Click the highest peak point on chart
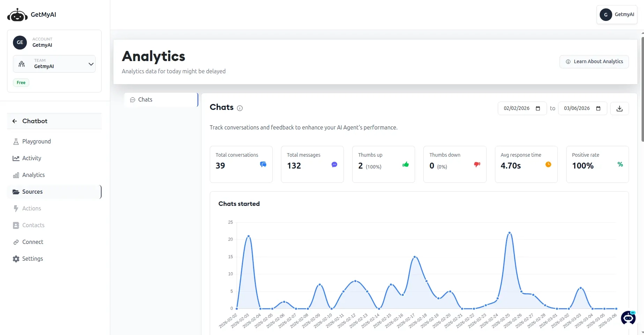Screen dimensions: 644x335 click(510, 233)
